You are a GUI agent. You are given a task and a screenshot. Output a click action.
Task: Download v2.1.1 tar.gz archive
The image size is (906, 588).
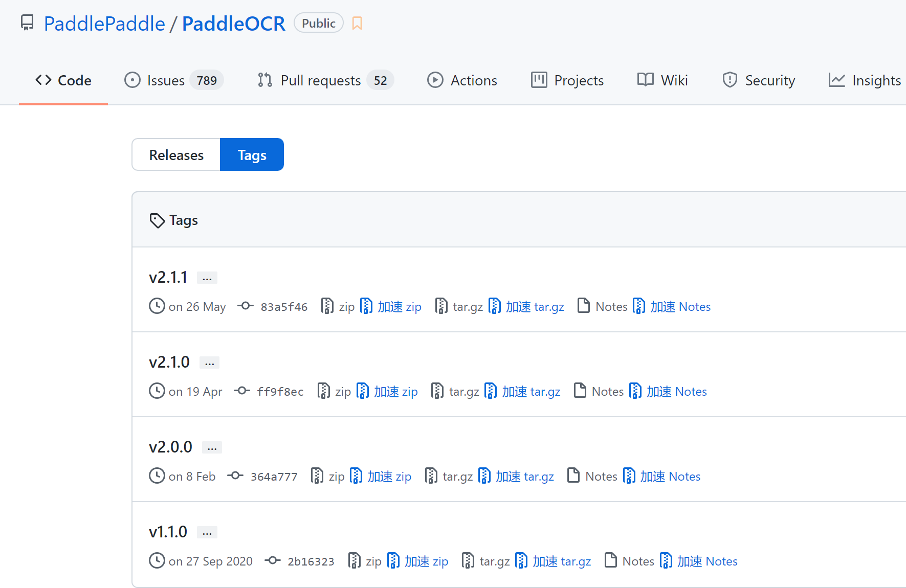[459, 306]
